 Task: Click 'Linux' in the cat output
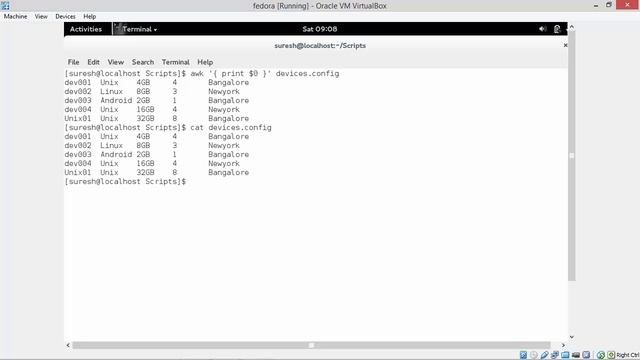click(111, 145)
